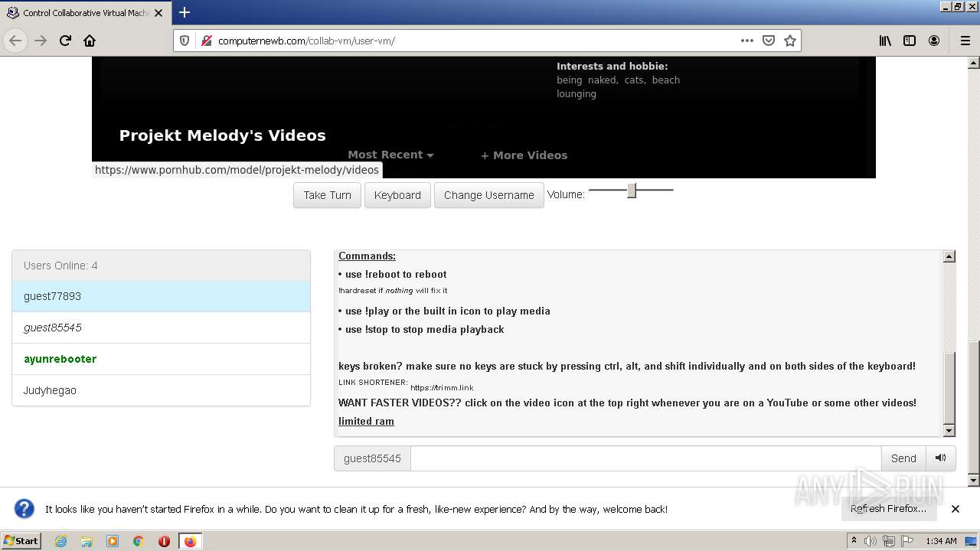Show hidden system tray icons
This screenshot has height=551, width=980.
[x=854, y=541]
